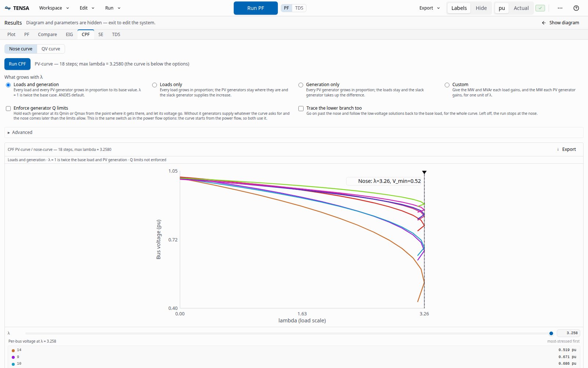
Task: Open the Plot results tab
Action: pos(11,35)
